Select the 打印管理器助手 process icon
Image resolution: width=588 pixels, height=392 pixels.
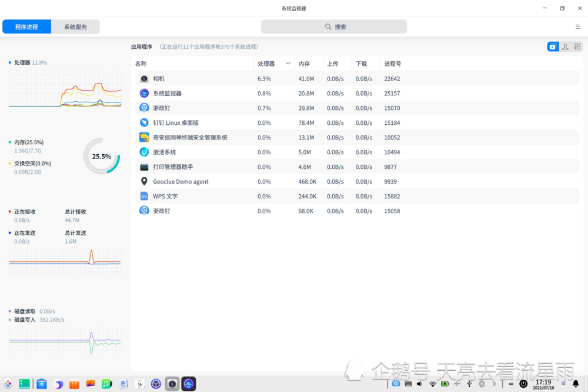[x=144, y=167]
